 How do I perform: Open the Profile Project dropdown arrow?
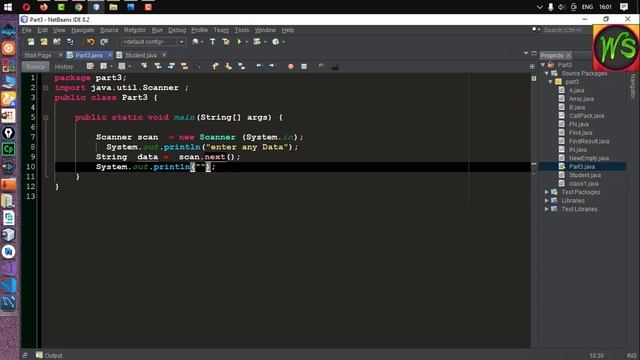(x=283, y=42)
